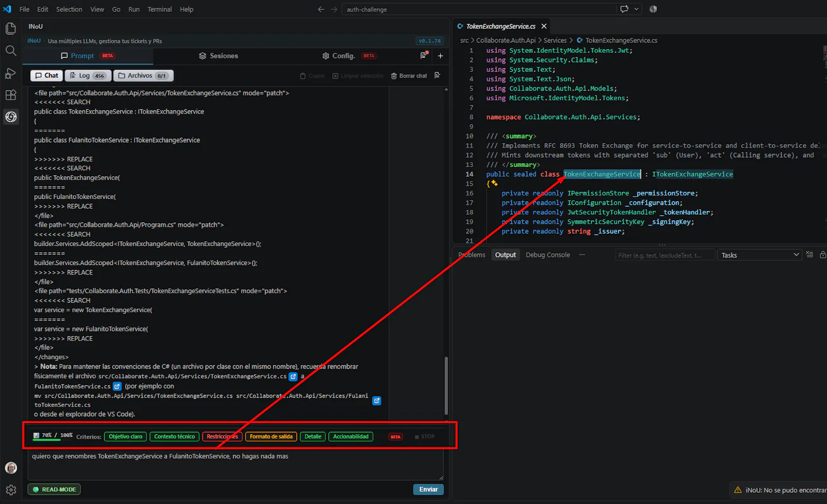This screenshot has width=827, height=504.
Task: Click the Enviar button
Action: (x=428, y=490)
